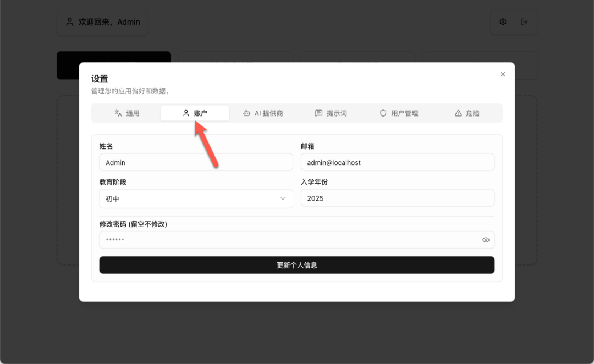Expand the education level selector showing 初中

coord(195,198)
